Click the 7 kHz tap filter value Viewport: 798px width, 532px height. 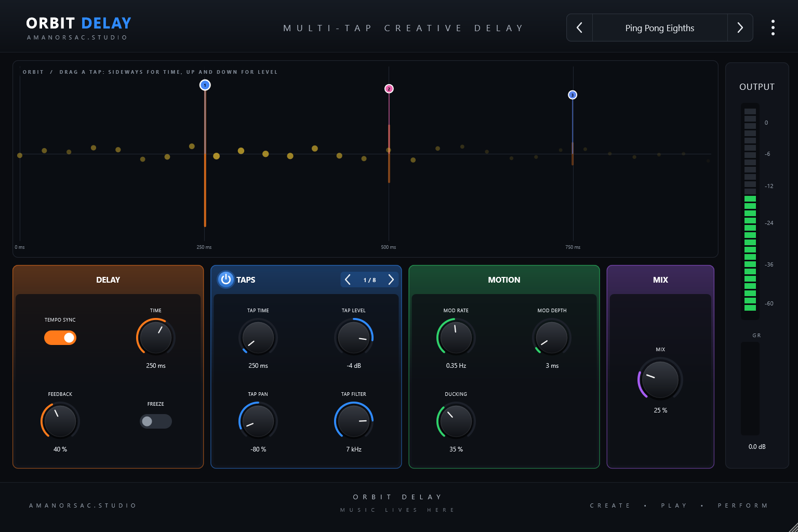click(354, 449)
